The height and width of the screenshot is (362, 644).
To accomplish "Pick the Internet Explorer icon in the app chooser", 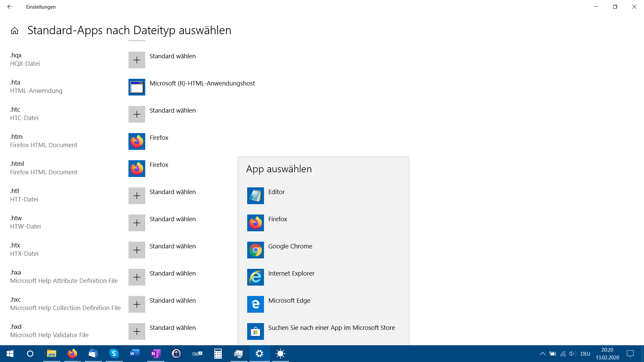I will (x=255, y=277).
